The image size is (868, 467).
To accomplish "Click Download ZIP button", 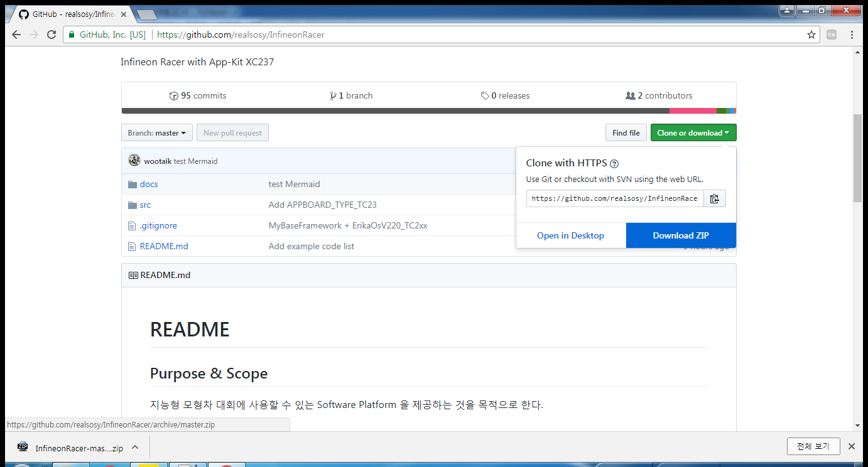I will (681, 235).
